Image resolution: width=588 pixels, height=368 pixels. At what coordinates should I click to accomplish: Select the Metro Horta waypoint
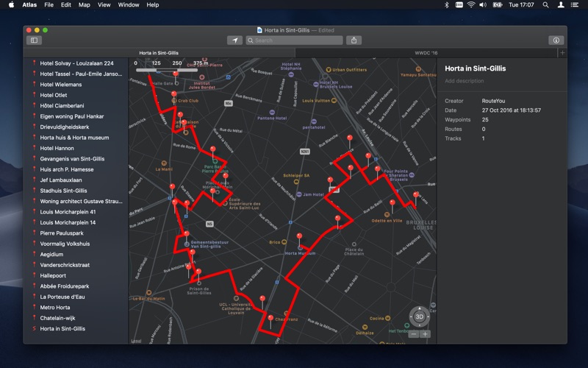[x=76, y=307]
